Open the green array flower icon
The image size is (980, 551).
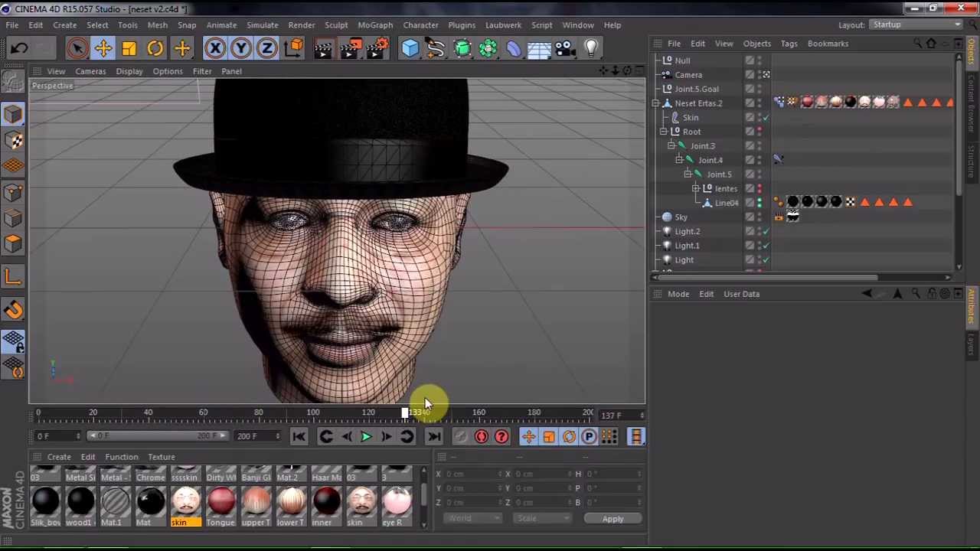488,49
